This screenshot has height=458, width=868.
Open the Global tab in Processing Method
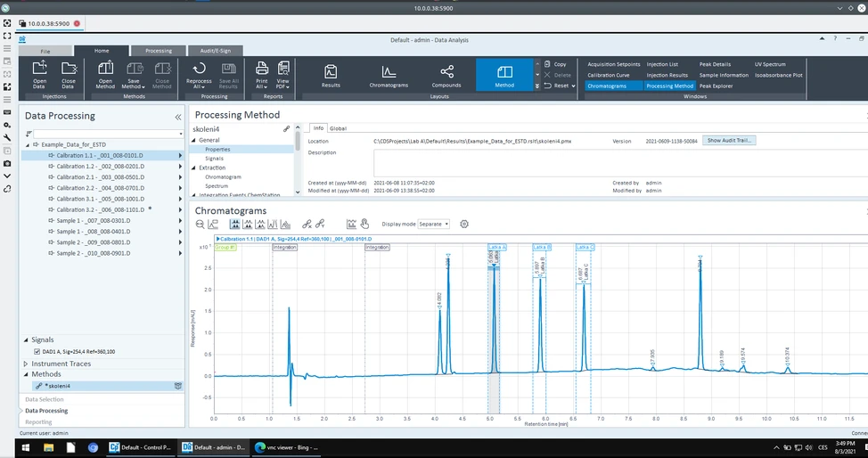click(x=338, y=128)
